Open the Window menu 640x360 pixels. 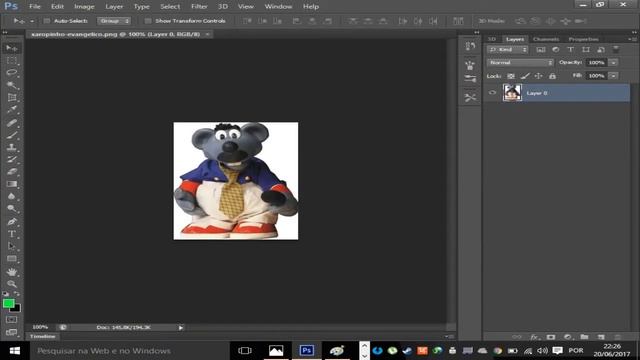(278, 7)
